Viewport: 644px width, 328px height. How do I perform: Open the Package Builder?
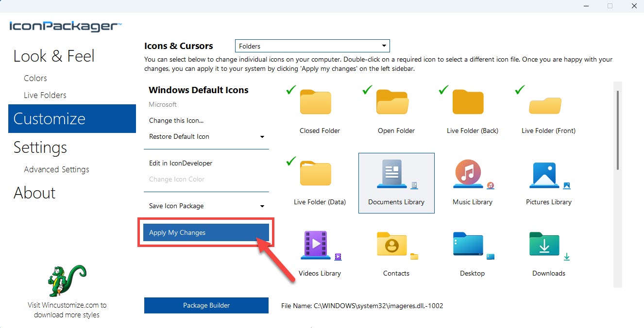pos(206,305)
